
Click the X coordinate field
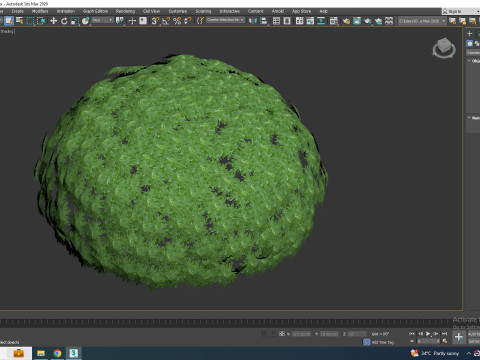[x=301, y=334]
